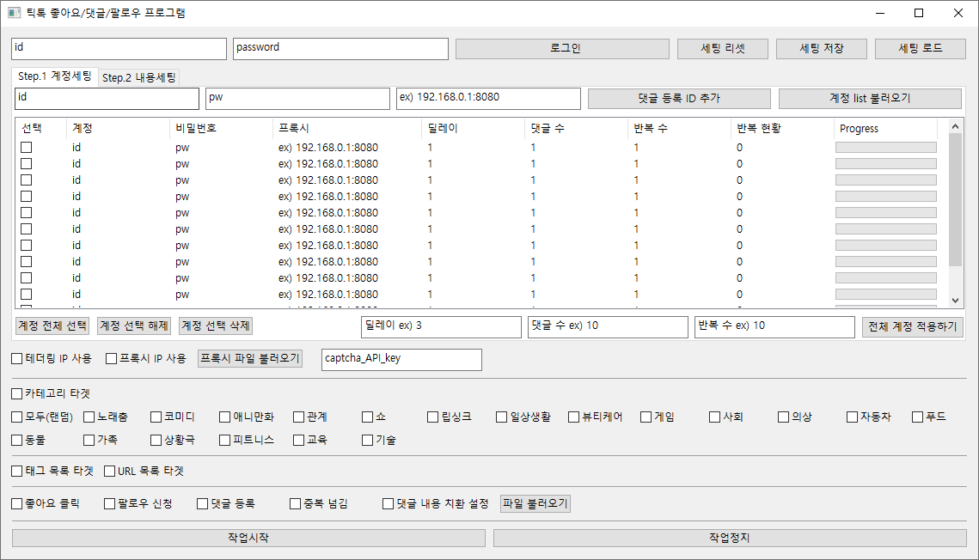Start the job with 작업시작
Screen dimensions: 979x560
coord(248,539)
